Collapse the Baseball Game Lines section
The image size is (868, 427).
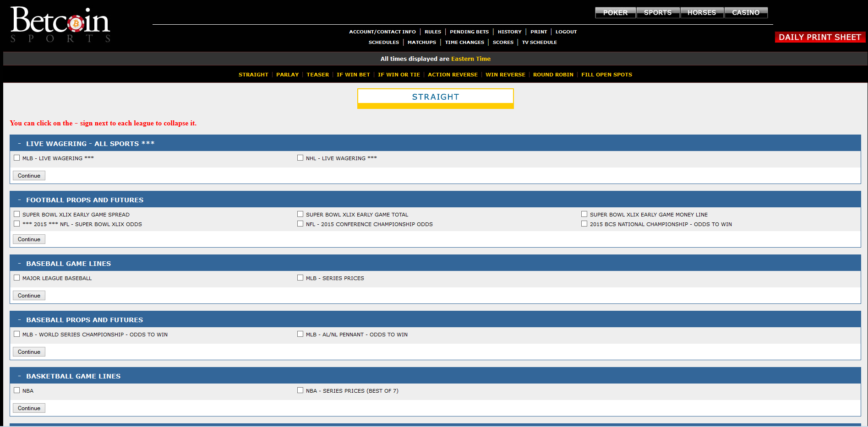(x=19, y=264)
